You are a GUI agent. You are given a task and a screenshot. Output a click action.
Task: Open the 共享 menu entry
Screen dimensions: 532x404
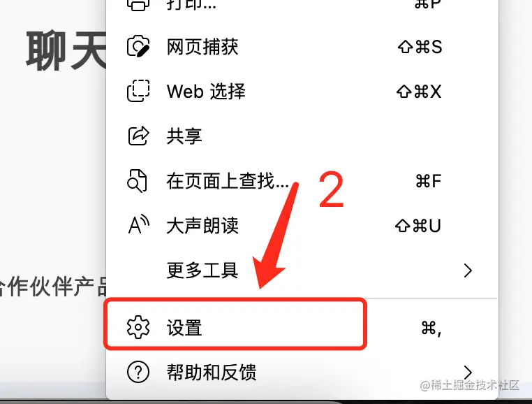pos(302,136)
